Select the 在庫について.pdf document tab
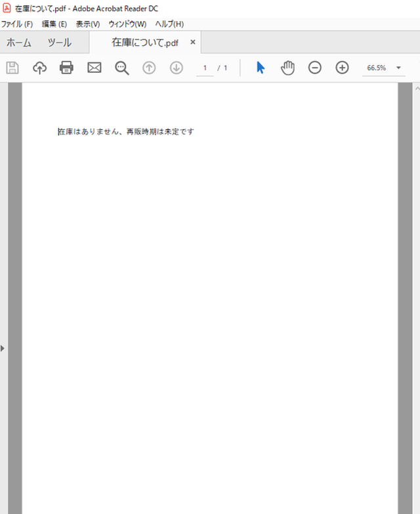Viewport: 420px width, 514px height. click(145, 43)
